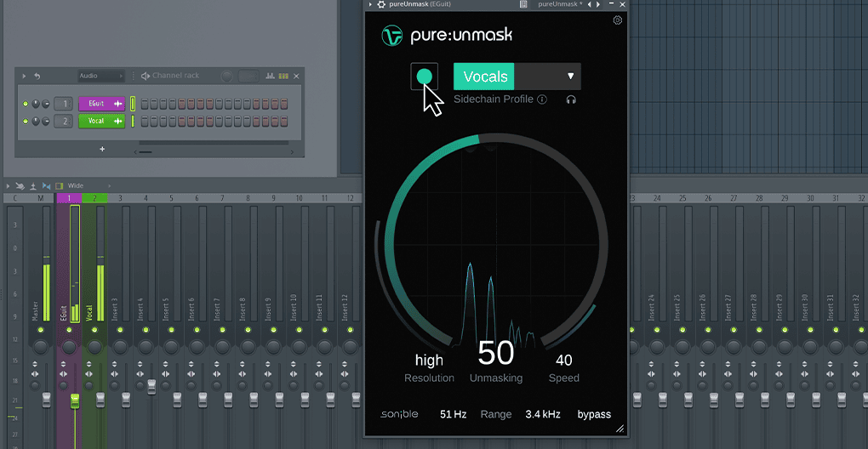Click the 51 Hz range low value

point(454,414)
